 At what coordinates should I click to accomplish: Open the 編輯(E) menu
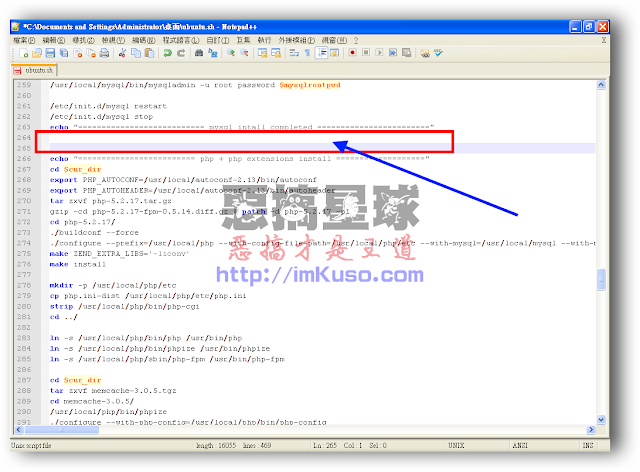click(53, 40)
